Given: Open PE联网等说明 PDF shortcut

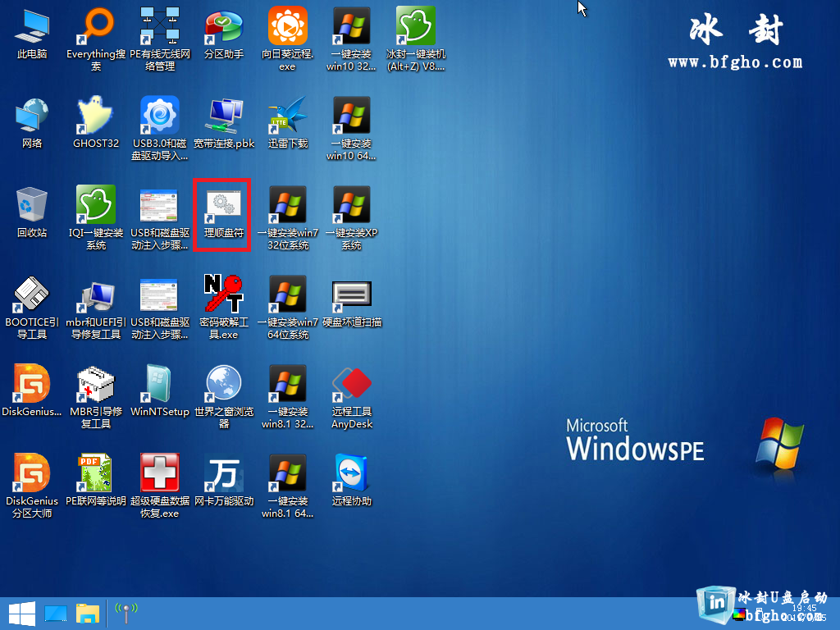Looking at the screenshot, I should click(96, 481).
